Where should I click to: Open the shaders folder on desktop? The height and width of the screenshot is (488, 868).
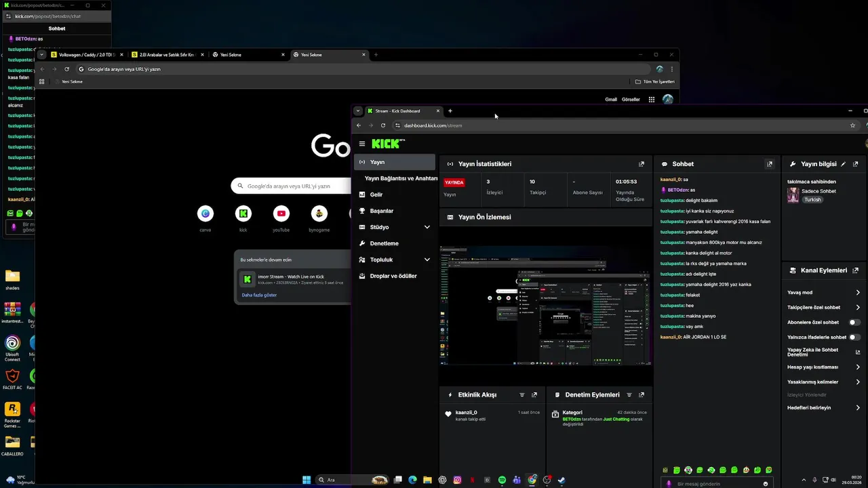tap(12, 279)
